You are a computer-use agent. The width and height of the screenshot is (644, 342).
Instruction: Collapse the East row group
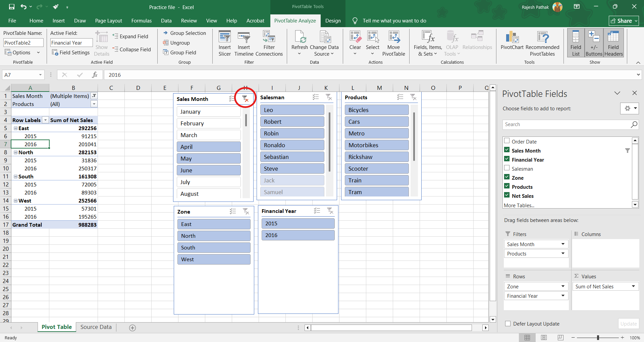pyautogui.click(x=15, y=128)
